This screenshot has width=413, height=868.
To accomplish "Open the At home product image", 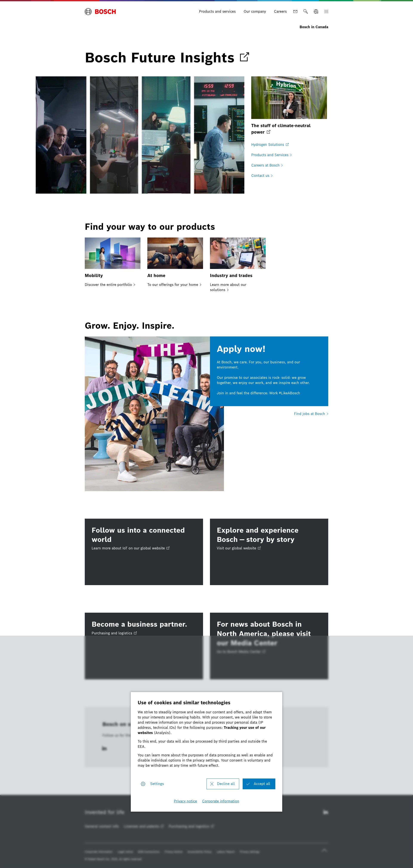I will tap(175, 253).
